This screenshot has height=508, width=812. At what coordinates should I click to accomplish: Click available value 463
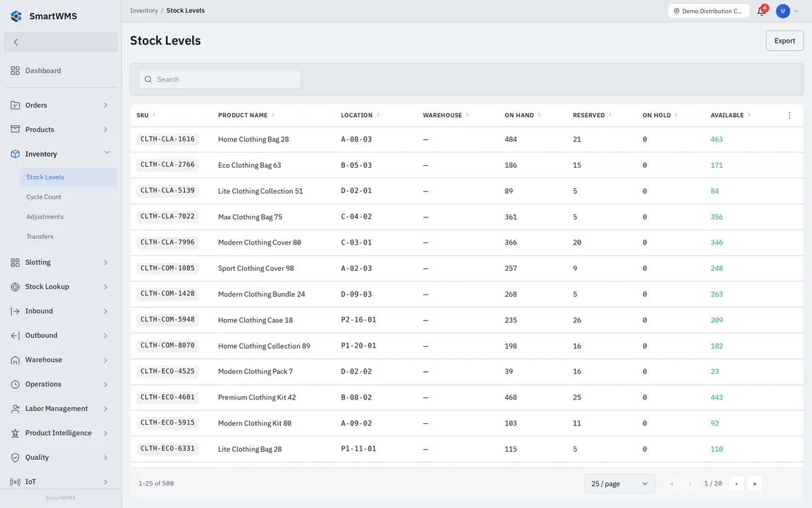717,140
